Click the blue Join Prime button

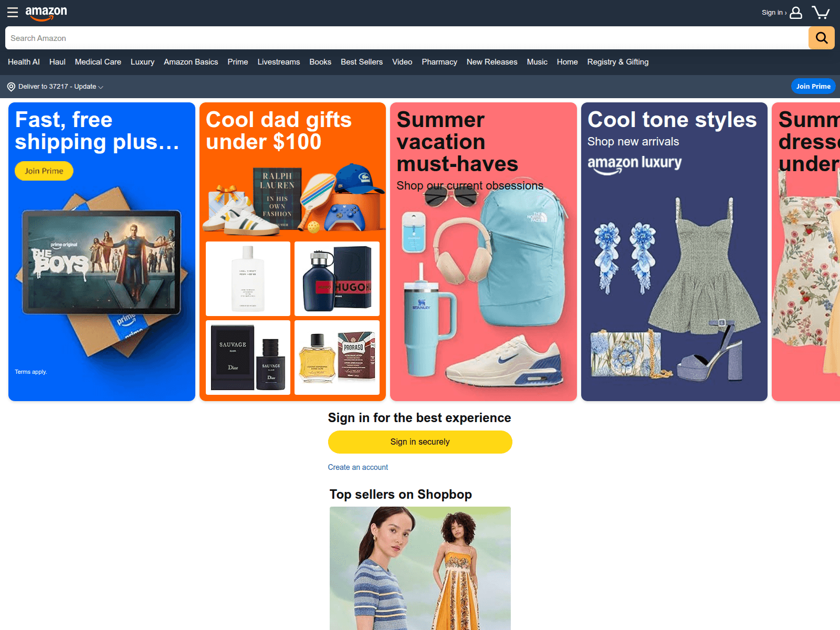tap(813, 86)
